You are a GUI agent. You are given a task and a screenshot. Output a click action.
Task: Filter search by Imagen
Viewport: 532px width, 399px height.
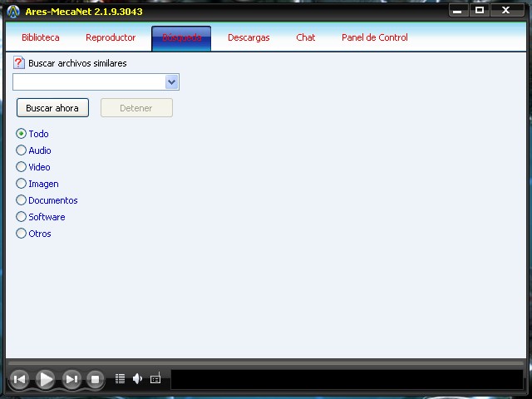click(x=21, y=184)
